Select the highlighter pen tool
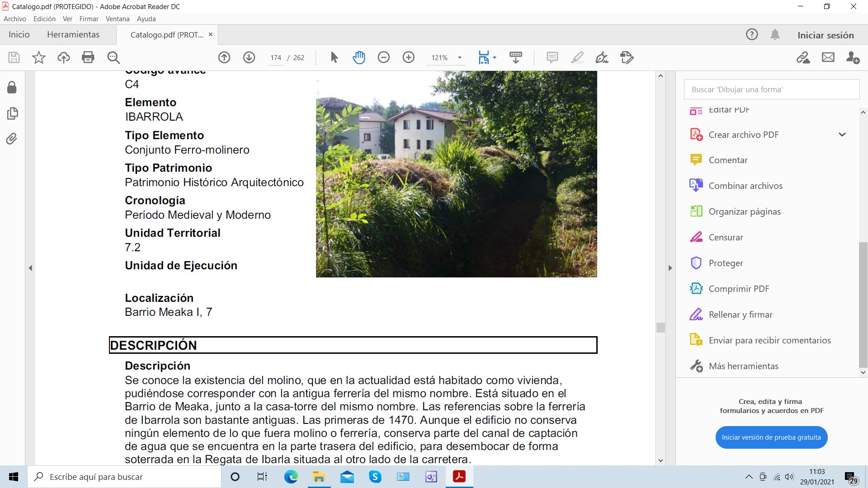The height and width of the screenshot is (488, 868). [x=577, y=57]
